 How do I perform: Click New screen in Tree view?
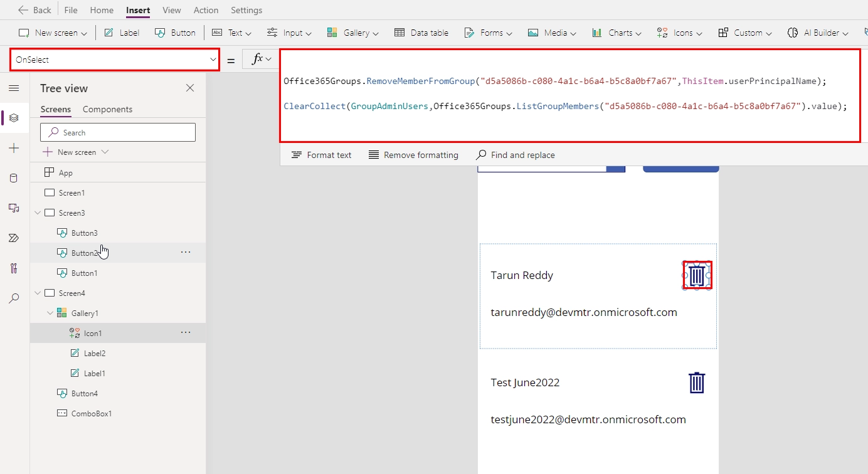pos(75,152)
